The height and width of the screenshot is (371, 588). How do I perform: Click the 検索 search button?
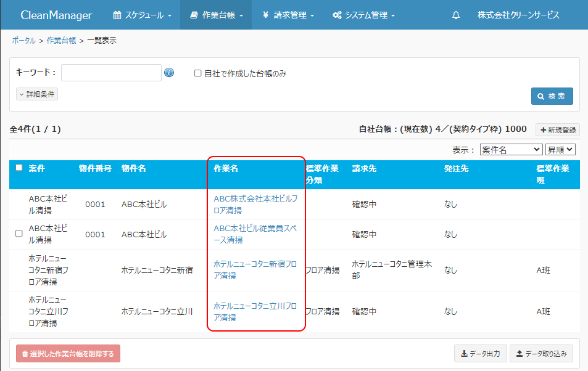(x=552, y=96)
